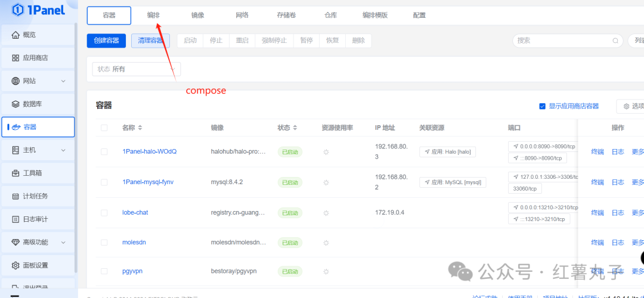The height and width of the screenshot is (298, 644).
Task: Click the 清理容器 button
Action: tap(150, 41)
